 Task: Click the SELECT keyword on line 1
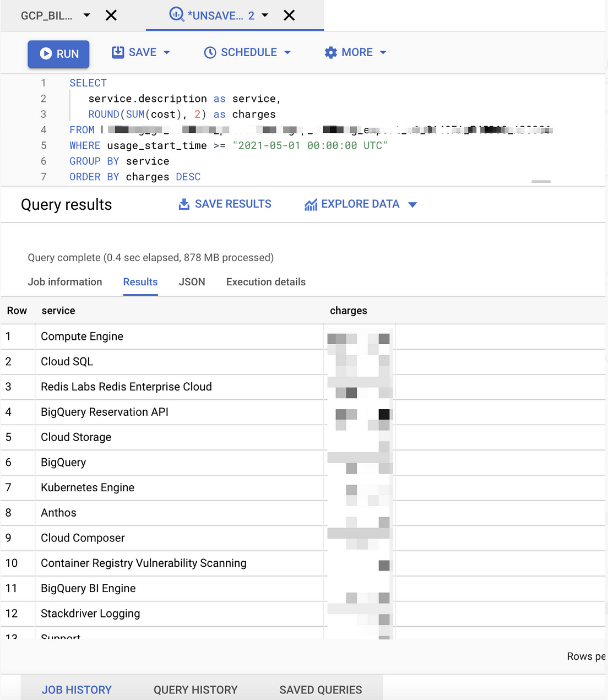[x=88, y=83]
